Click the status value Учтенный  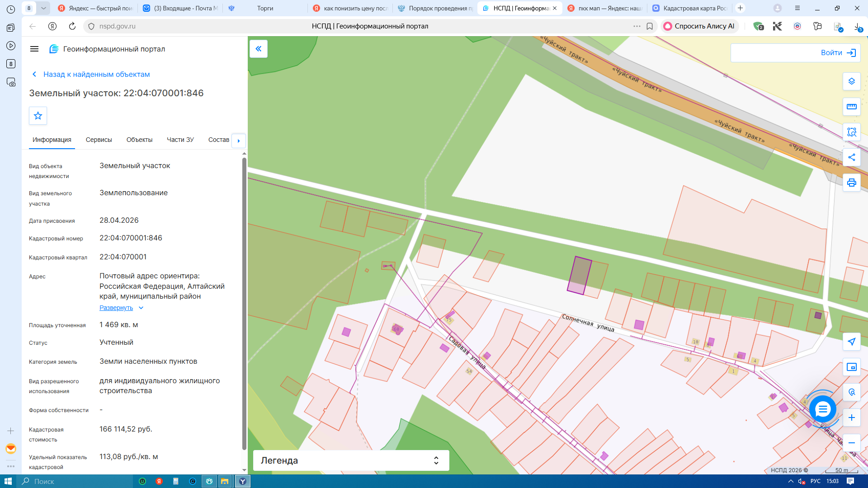116,342
